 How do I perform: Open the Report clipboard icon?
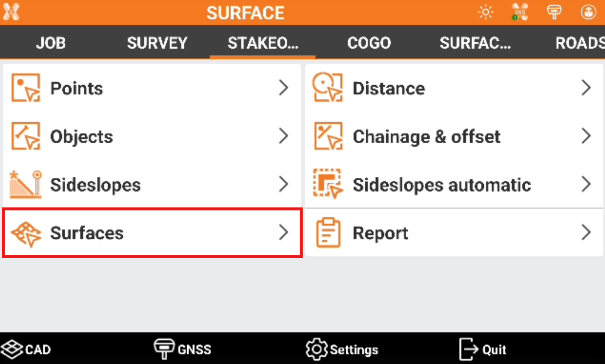coord(327,233)
